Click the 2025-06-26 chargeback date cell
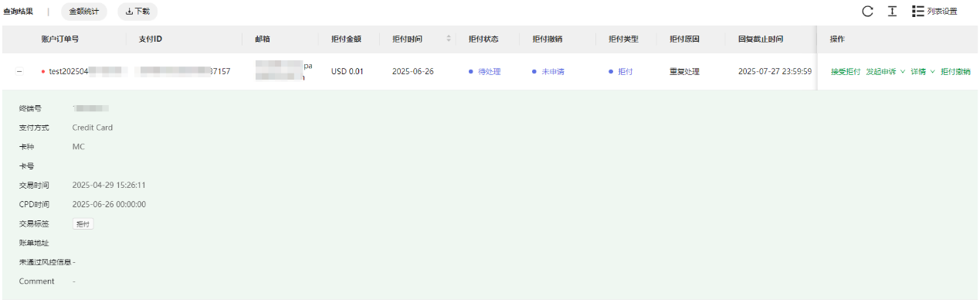This screenshot has height=300, width=980. click(x=412, y=72)
